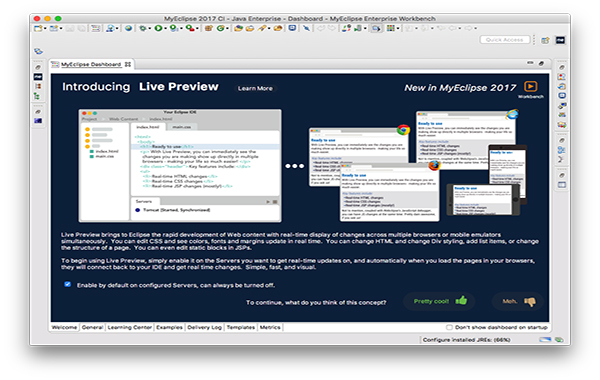
Task: Open the Learning Center tab
Action: tap(130, 328)
